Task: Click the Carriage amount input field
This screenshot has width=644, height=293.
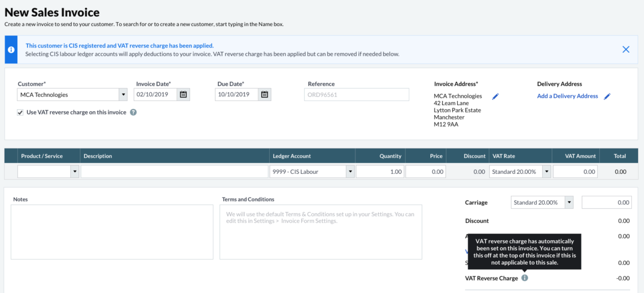Action: (x=606, y=203)
